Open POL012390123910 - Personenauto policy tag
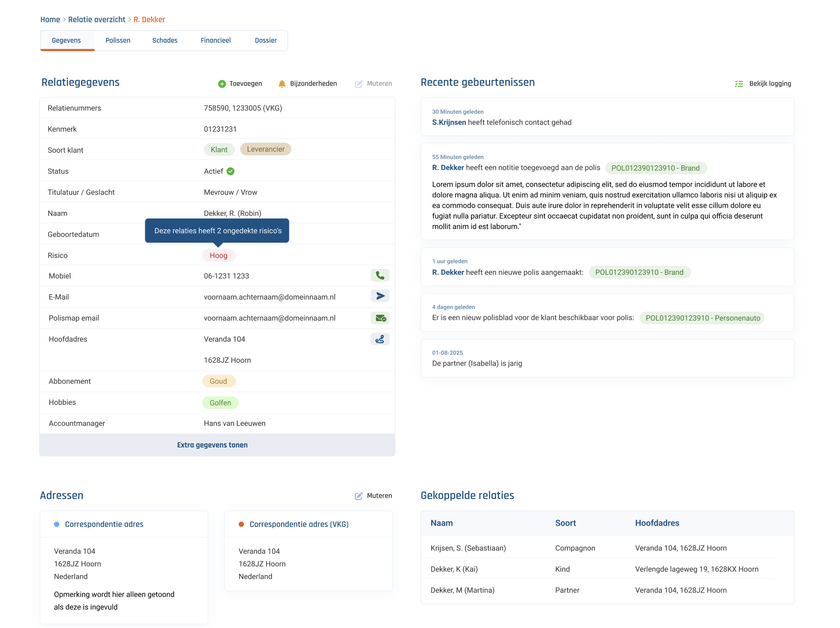 (x=702, y=318)
